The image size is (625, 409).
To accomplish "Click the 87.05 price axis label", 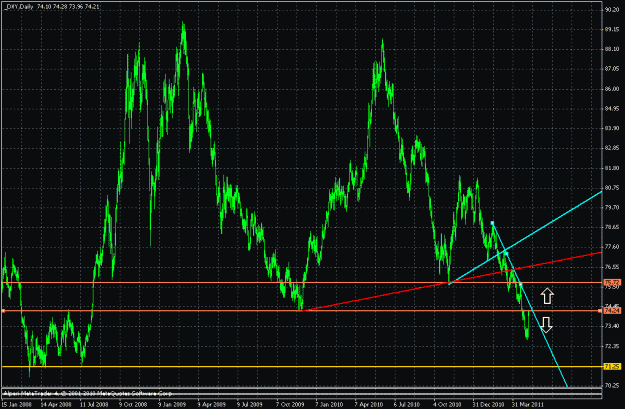I will pos(612,69).
